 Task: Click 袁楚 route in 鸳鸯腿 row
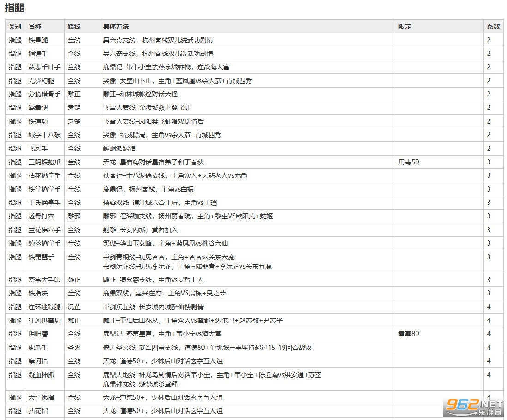pyautogui.click(x=74, y=108)
